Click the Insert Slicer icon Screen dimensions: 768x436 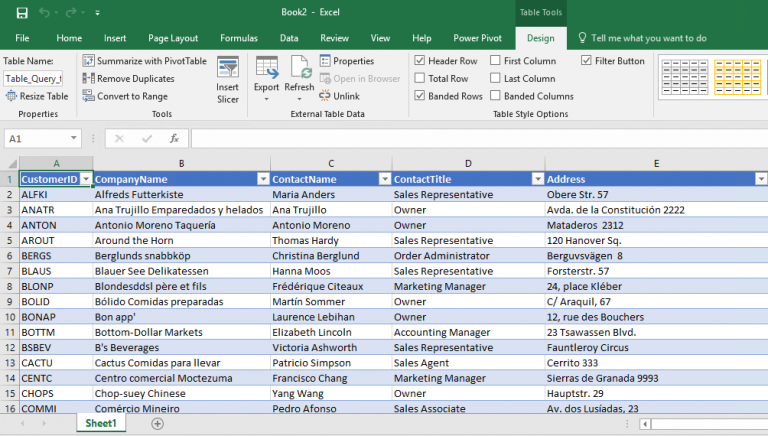point(227,69)
